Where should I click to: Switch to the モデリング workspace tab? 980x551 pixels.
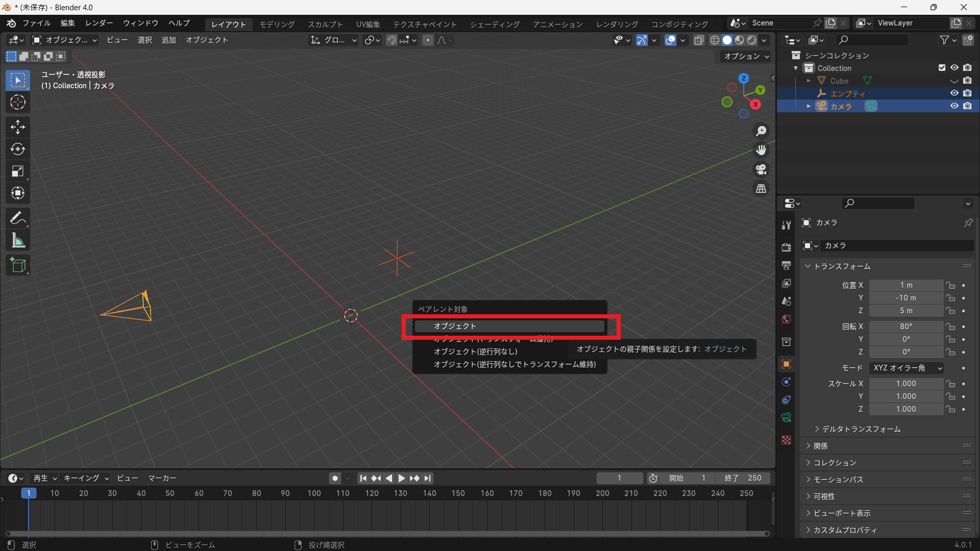click(x=277, y=24)
